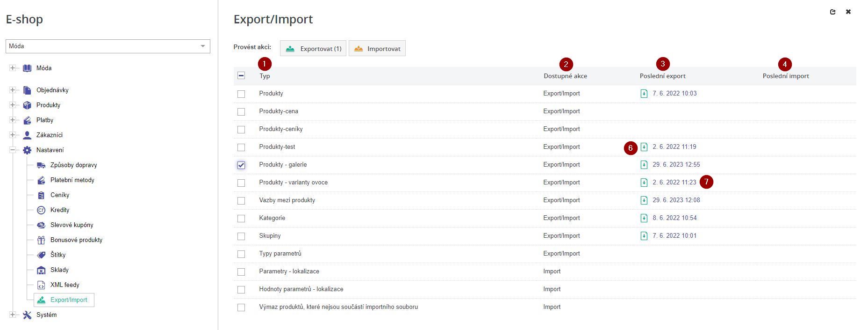868x330 pixels.
Task: Download Produkty - varianty ovoce export file icon
Action: tap(644, 183)
